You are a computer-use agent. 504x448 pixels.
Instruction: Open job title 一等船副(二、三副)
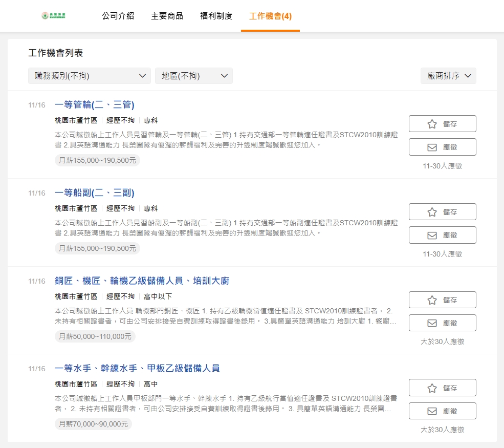(x=95, y=193)
